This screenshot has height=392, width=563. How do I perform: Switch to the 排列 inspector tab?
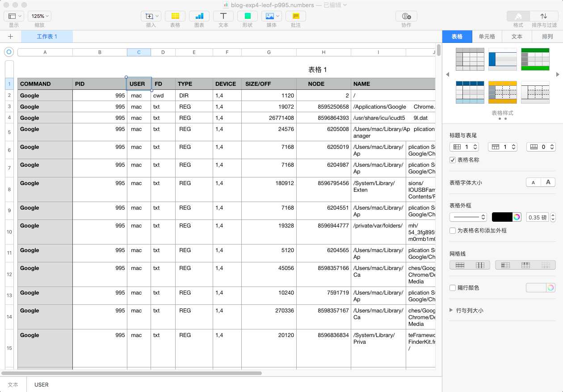547,37
